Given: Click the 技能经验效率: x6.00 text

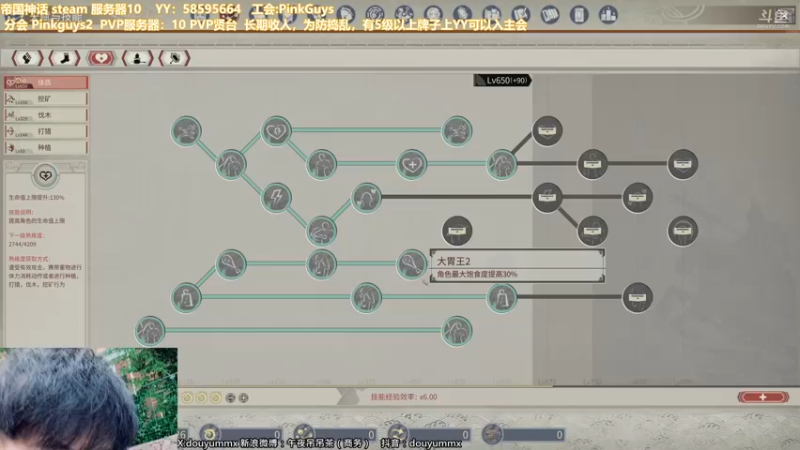Looking at the screenshot, I should (x=404, y=397).
